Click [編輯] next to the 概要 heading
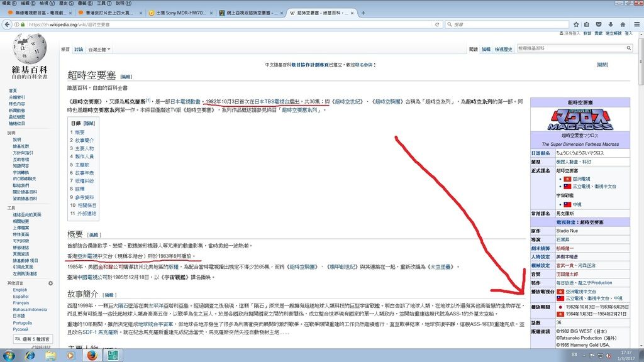This screenshot has height=362, width=644. 94,235
